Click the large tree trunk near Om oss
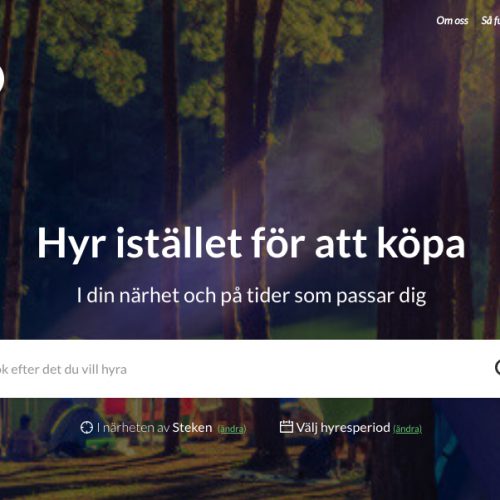500x500 pixels. click(423, 167)
